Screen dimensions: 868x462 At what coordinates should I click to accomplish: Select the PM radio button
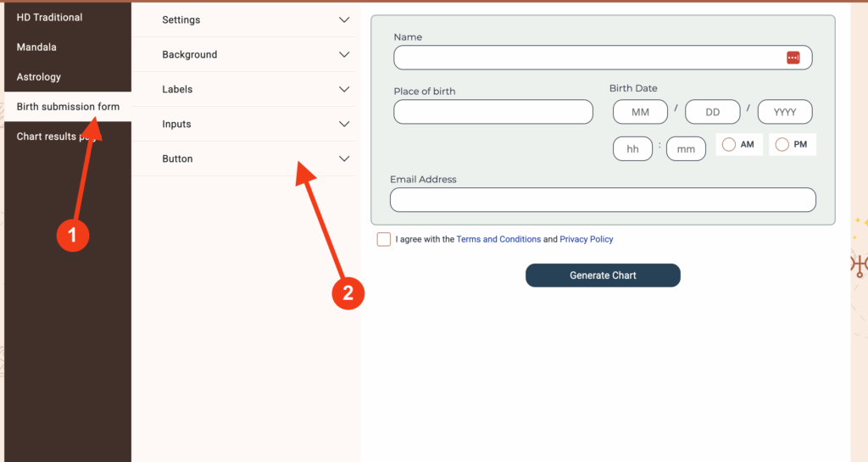pyautogui.click(x=782, y=145)
